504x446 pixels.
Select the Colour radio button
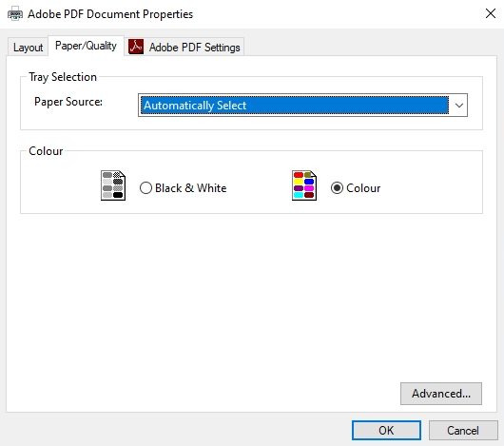pos(337,188)
